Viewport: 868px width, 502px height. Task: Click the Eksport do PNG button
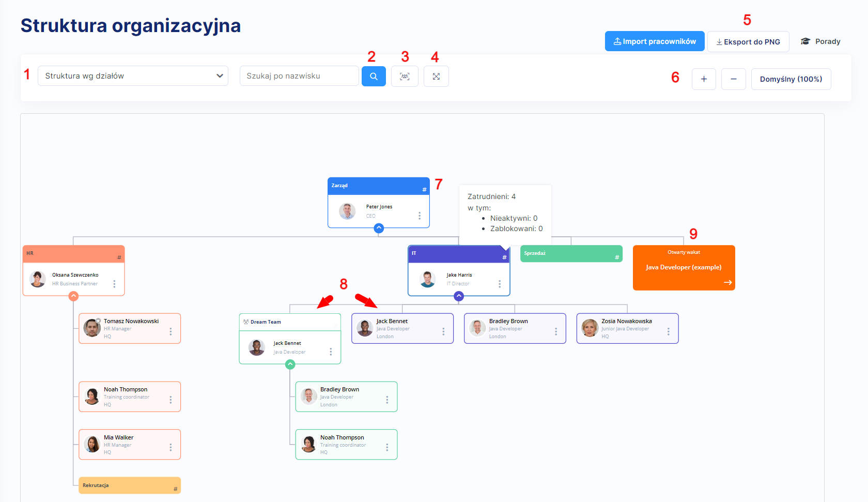click(748, 42)
